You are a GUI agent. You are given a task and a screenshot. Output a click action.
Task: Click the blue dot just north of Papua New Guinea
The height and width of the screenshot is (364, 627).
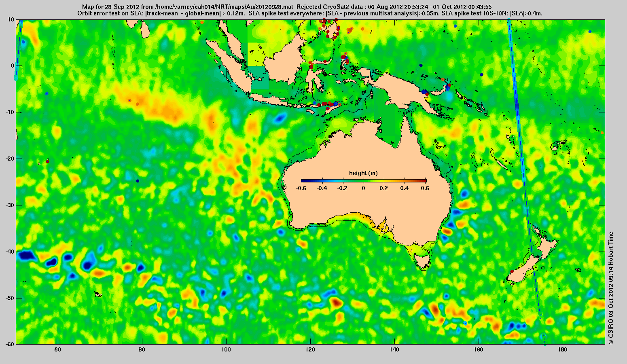coord(421,65)
